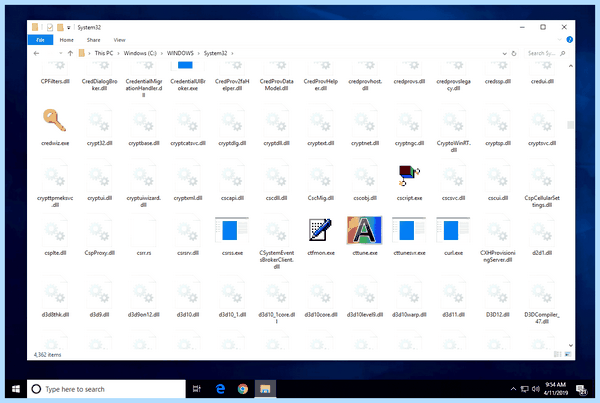
Task: Expand the WINDOWS breadcrumb arrow
Action: [x=199, y=53]
